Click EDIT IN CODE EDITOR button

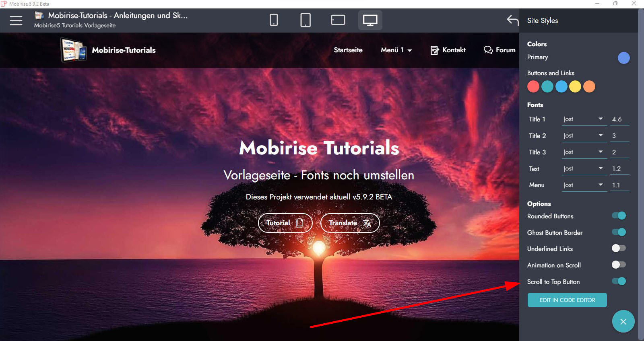(567, 300)
